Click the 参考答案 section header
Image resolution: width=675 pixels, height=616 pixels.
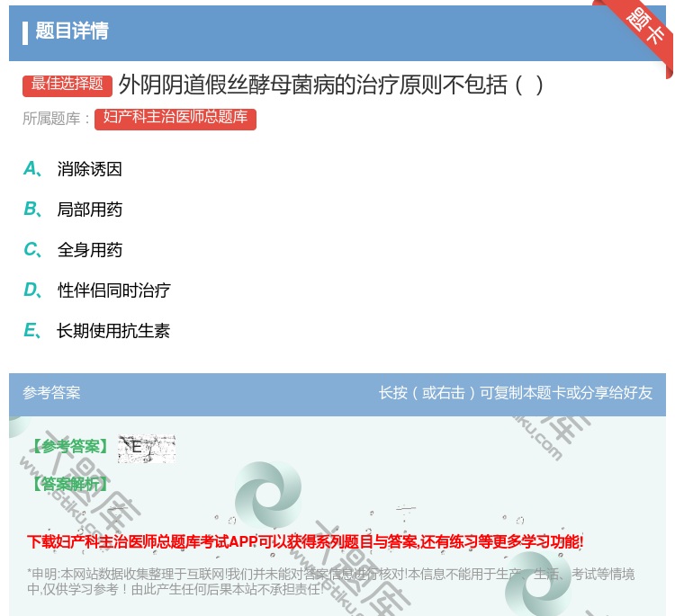51,393
